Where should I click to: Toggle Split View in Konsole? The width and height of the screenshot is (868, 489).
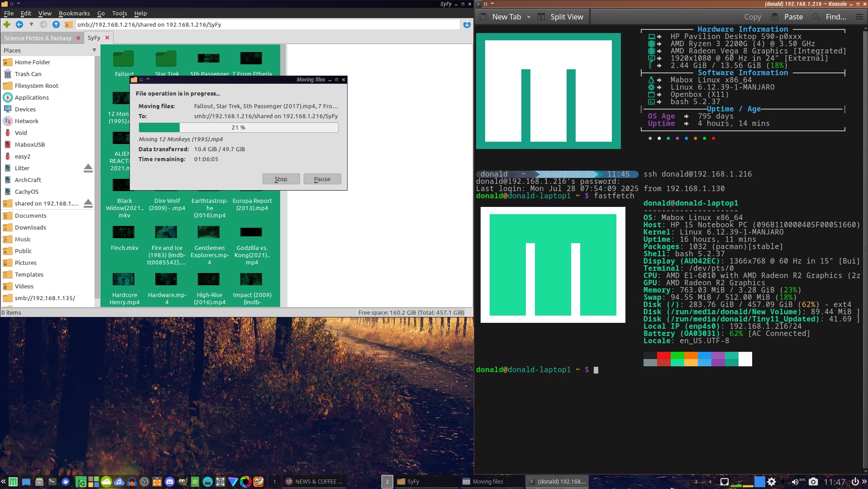click(x=560, y=17)
